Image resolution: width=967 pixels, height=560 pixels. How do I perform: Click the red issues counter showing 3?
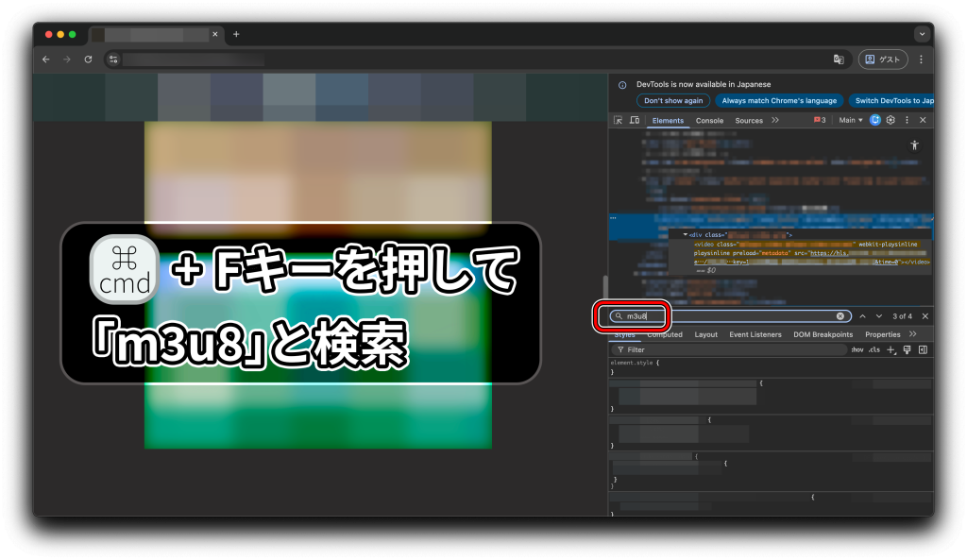pos(820,120)
